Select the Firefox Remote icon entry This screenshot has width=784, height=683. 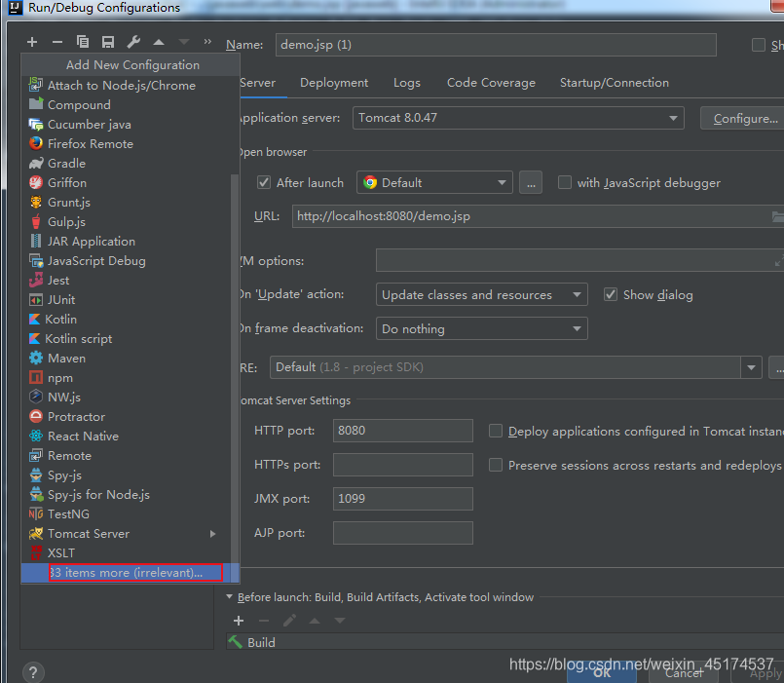point(36,143)
